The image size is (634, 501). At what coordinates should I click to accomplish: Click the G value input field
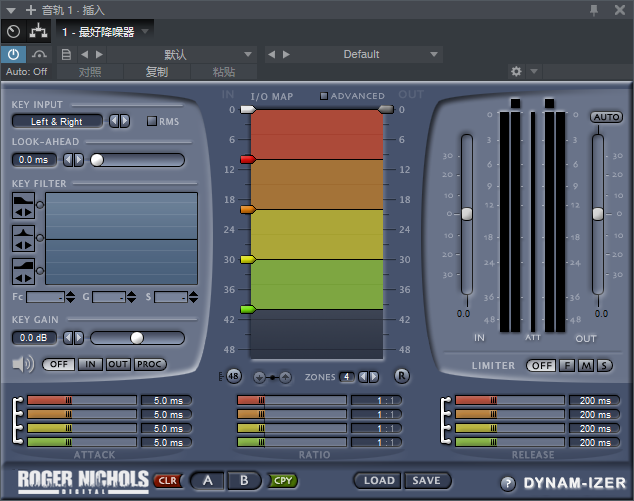tap(109, 297)
